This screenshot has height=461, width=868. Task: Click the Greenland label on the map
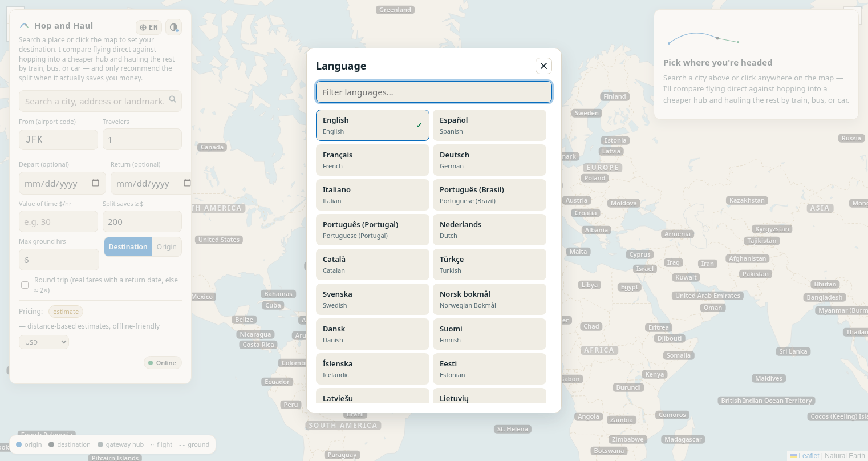pos(395,10)
